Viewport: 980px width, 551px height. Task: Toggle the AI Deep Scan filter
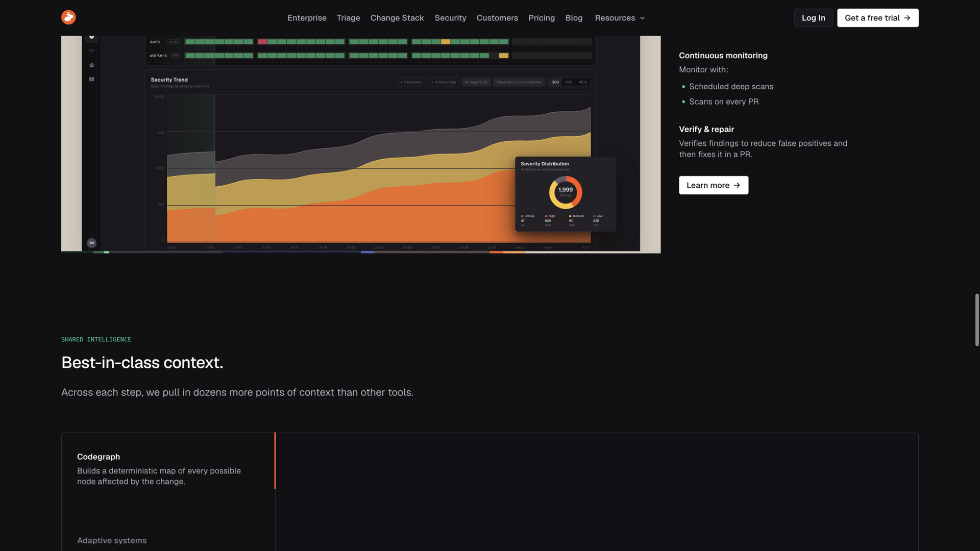click(x=476, y=82)
